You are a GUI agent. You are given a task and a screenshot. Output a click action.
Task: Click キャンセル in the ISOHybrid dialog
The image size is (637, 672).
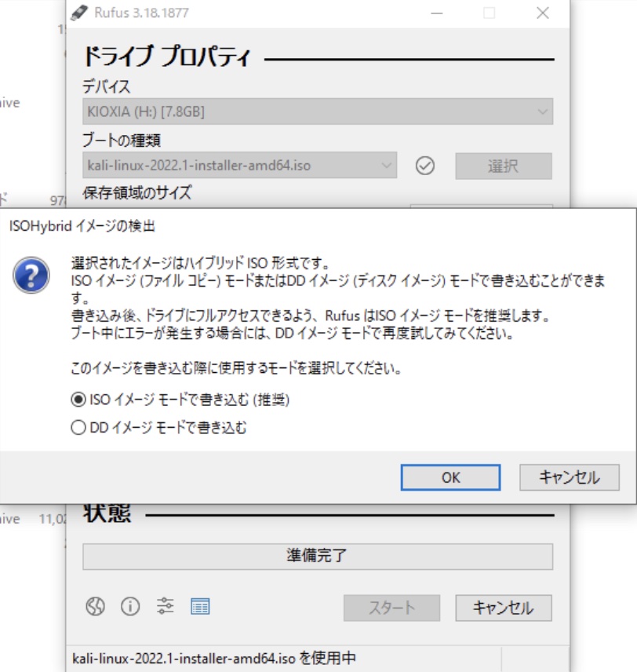click(570, 477)
